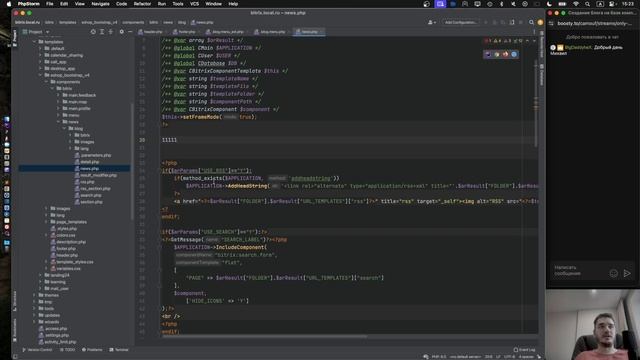640x360 pixels.
Task: Open the Firefox browser preview icon
Action: pyautogui.click(x=505, y=54)
